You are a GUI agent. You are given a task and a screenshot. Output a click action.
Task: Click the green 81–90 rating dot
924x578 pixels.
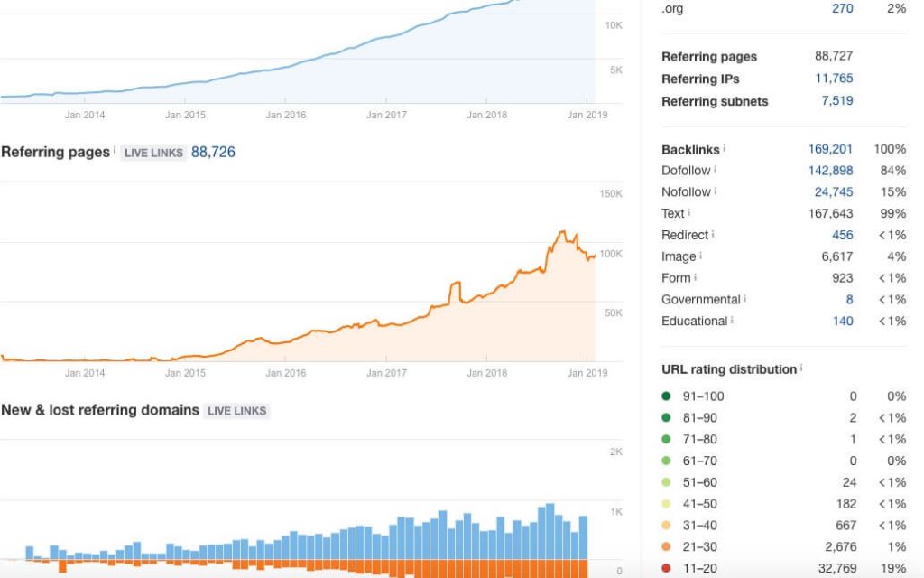pos(667,417)
